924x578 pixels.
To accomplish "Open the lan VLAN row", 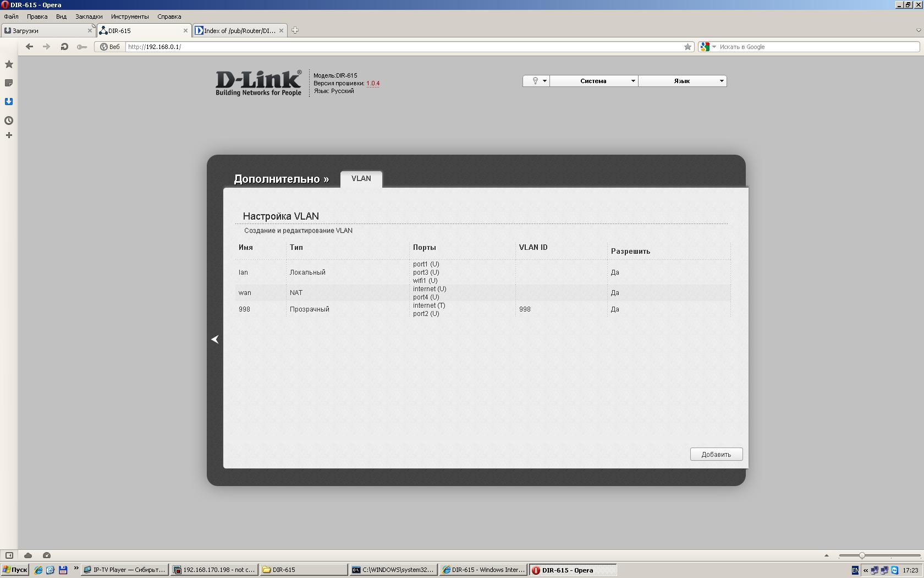I will pyautogui.click(x=483, y=272).
